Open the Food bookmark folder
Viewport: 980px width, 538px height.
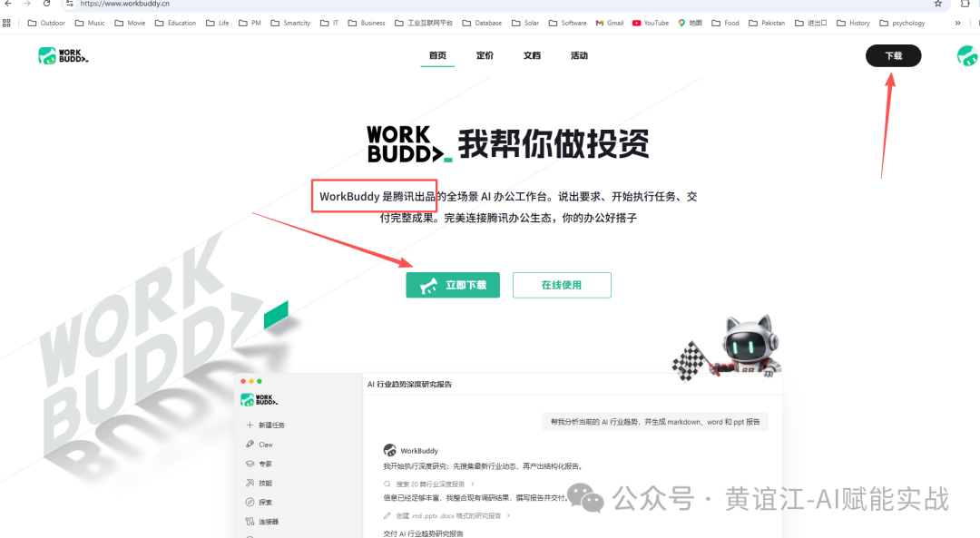tap(725, 23)
